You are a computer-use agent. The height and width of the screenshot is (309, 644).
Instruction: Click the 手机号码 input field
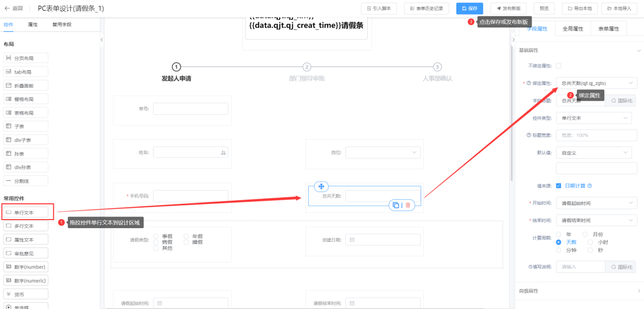pyautogui.click(x=191, y=196)
